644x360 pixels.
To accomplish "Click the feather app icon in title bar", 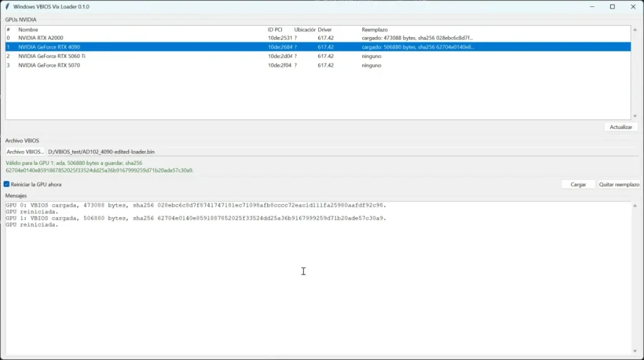I will point(7,6).
